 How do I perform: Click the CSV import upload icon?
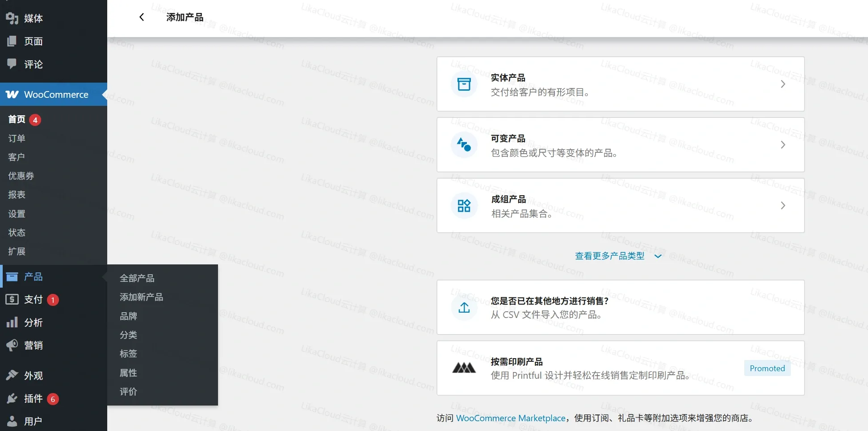(464, 308)
